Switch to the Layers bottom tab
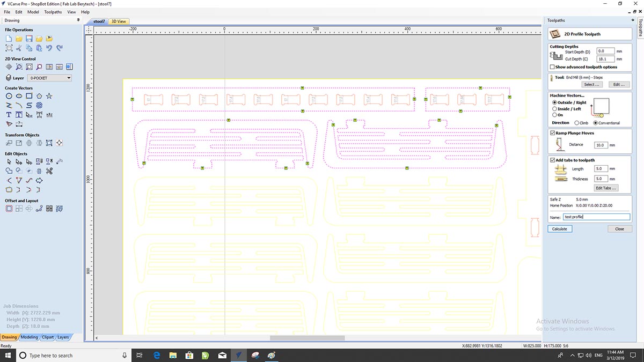644x362 pixels. coord(63,337)
